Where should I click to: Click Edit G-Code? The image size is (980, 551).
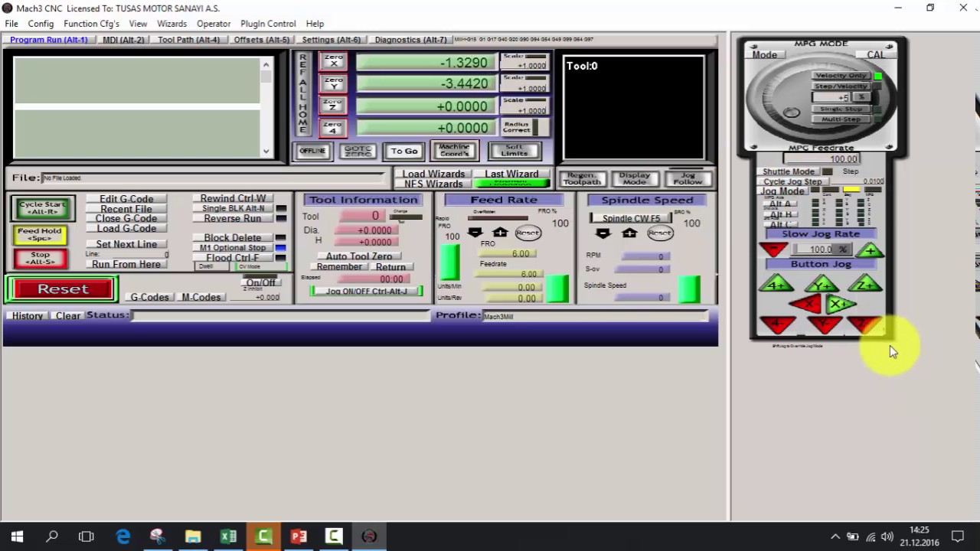click(x=126, y=199)
